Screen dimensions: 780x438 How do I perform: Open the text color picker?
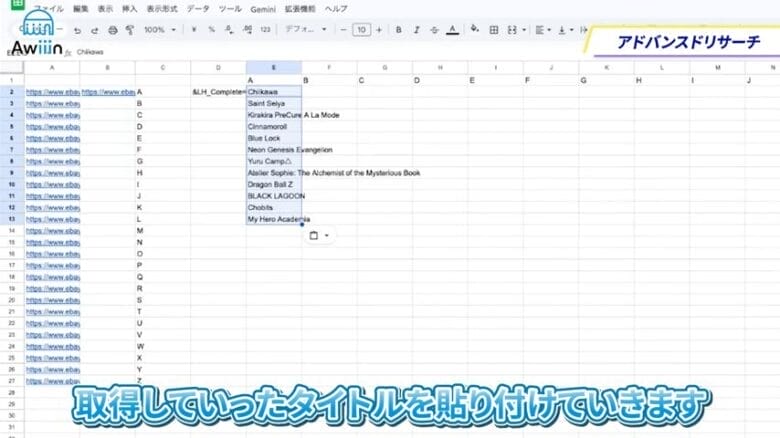pyautogui.click(x=452, y=30)
